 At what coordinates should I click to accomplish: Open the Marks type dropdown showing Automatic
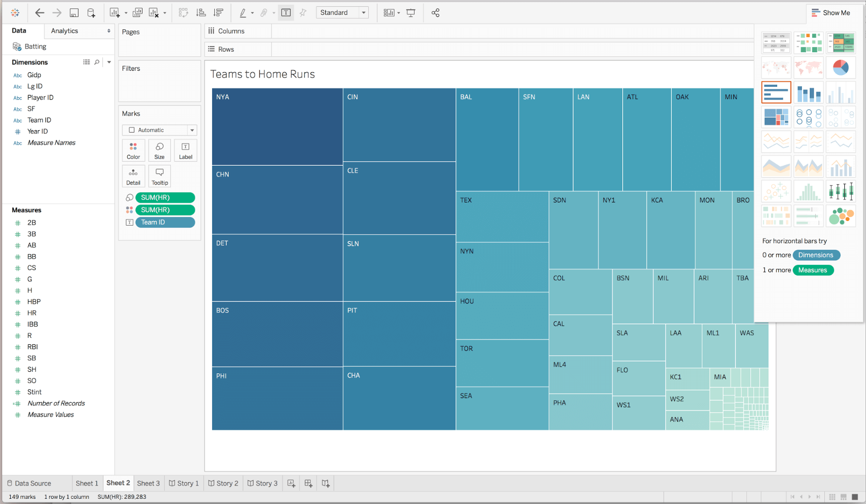[159, 130]
